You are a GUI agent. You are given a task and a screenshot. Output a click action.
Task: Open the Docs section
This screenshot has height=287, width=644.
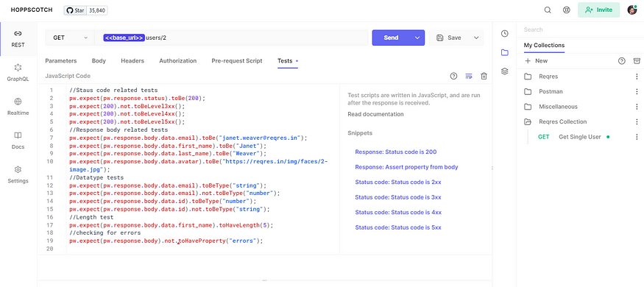18,141
